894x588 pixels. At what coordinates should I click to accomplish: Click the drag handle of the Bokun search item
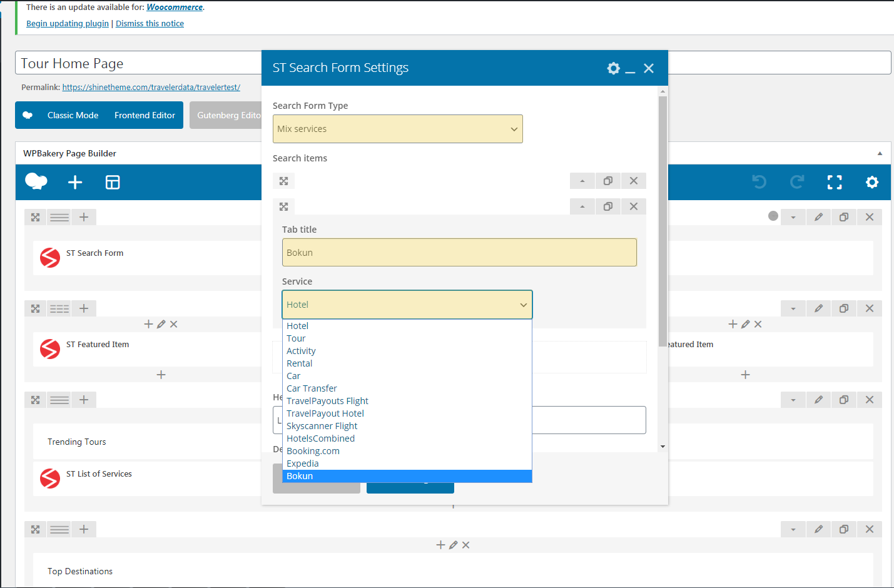(283, 206)
